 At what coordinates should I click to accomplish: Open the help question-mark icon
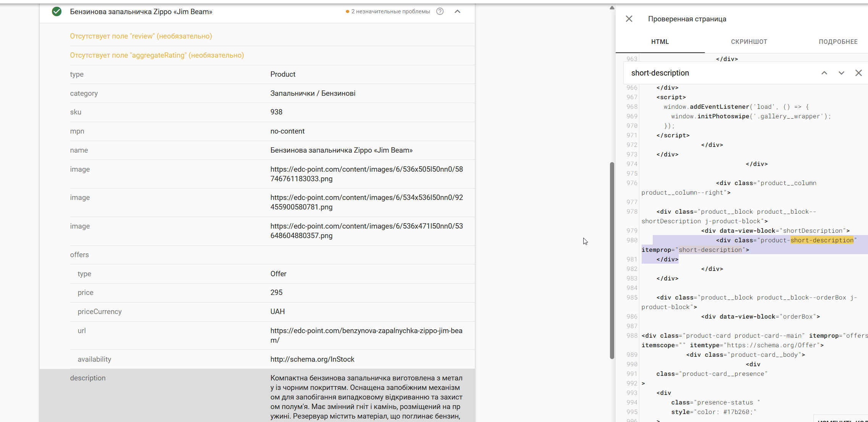tap(440, 11)
